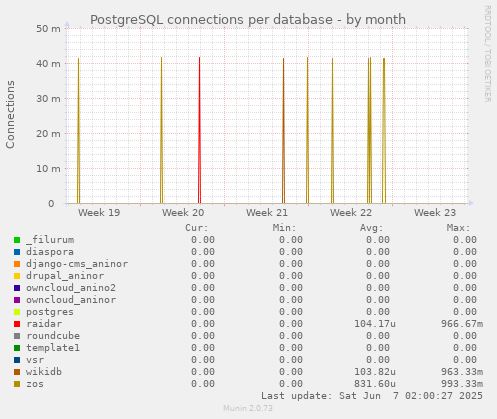Screen dimensions: 497x419
Task: Select the diaspora legend label
Action: pyautogui.click(x=50, y=252)
